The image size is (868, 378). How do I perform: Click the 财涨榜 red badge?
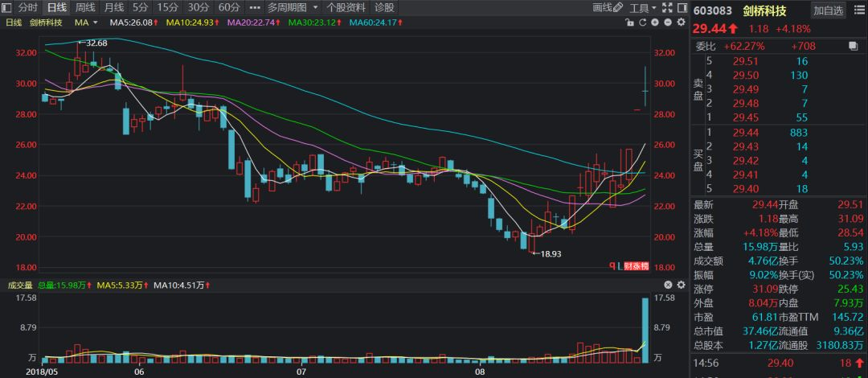pos(636,265)
